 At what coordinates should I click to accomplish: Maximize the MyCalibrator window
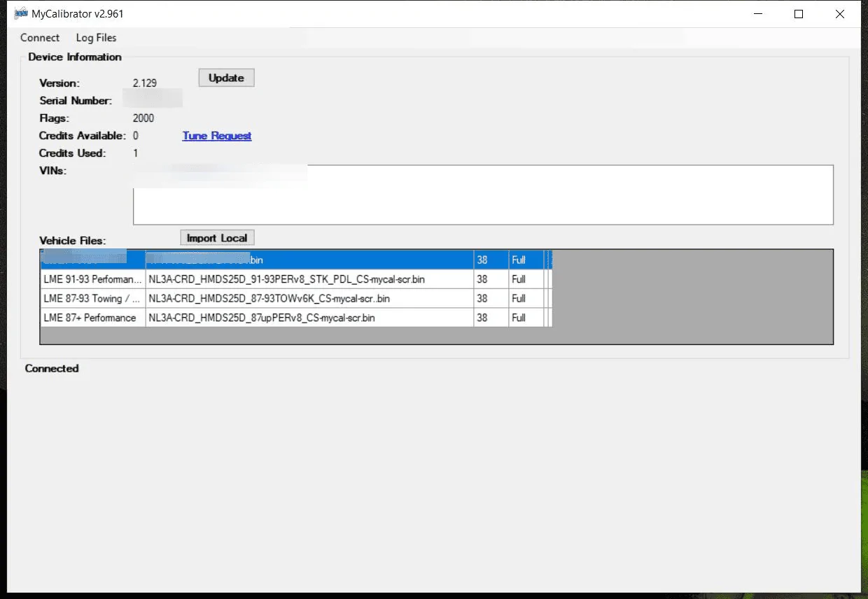tap(799, 14)
